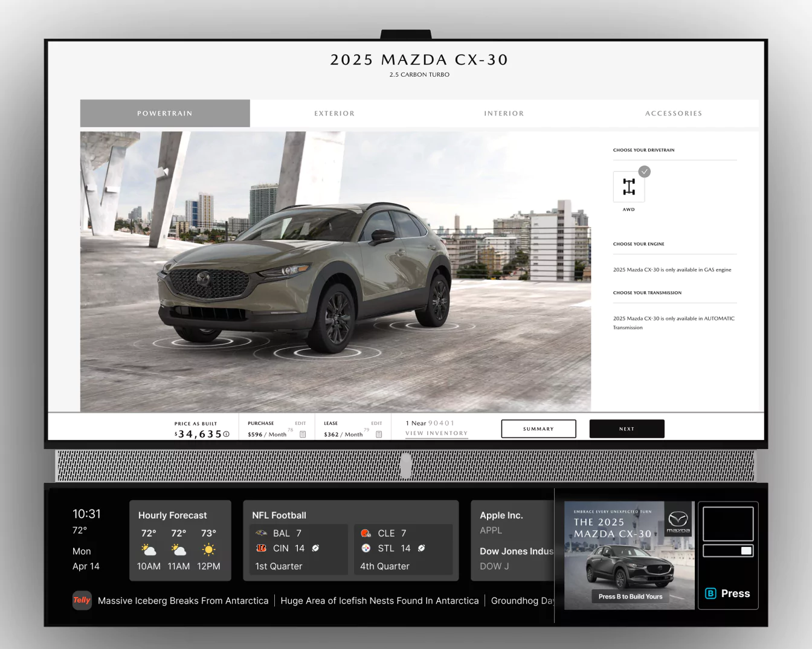Screen dimensions: 812x649
Task: Open the Hourly Forecast widget heading
Action: [x=172, y=515]
